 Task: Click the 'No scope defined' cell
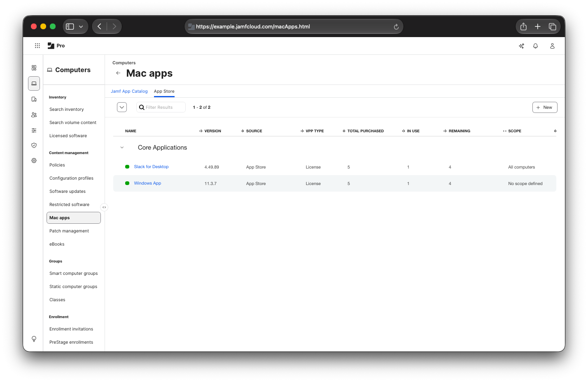525,184
